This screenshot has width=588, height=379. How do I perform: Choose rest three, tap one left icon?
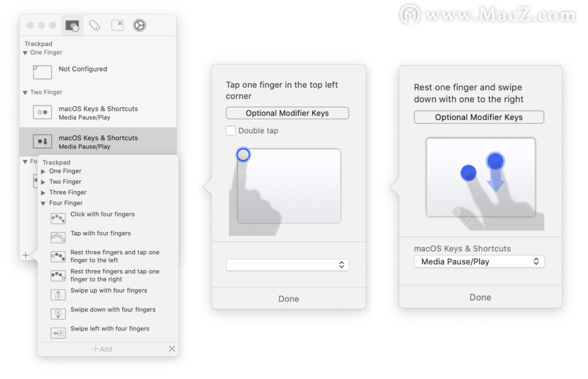pos(58,257)
